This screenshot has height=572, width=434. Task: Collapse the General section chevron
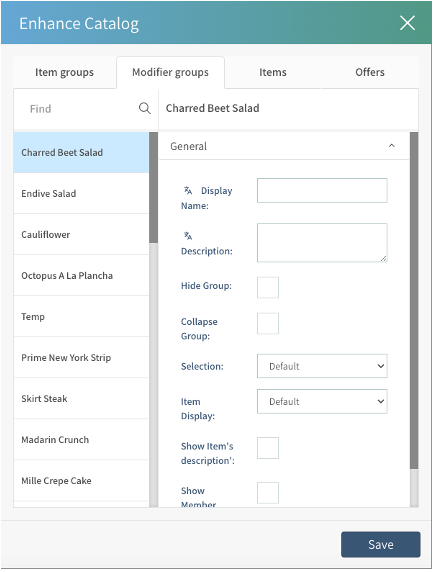[x=392, y=146]
